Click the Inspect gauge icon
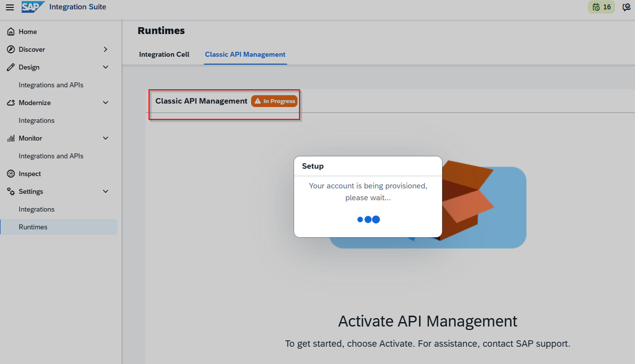This screenshot has height=364, width=635. 11,174
